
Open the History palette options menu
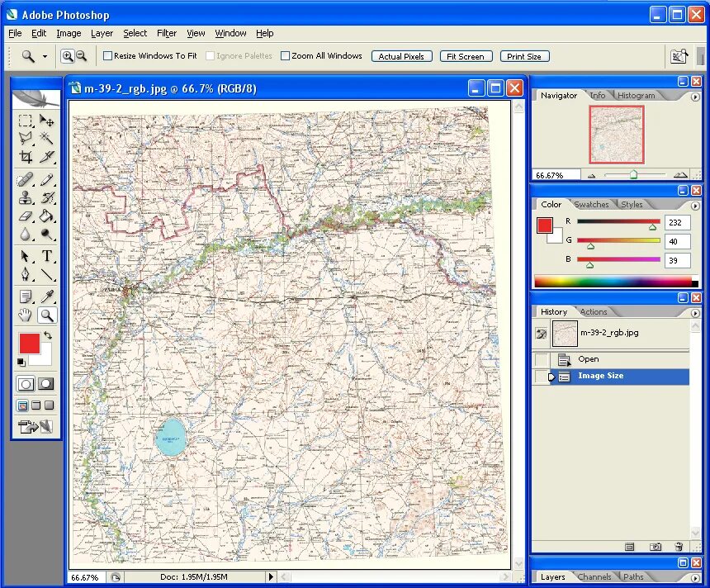tap(695, 313)
